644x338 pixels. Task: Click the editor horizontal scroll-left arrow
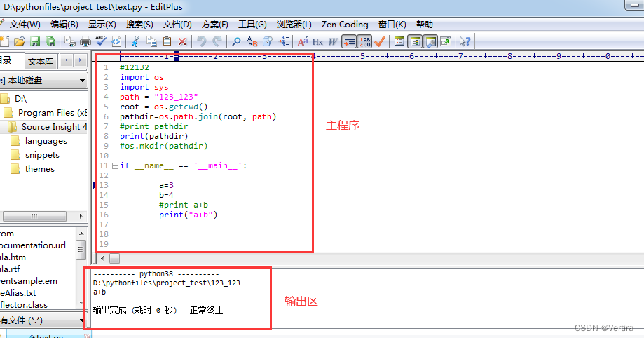coord(102,259)
